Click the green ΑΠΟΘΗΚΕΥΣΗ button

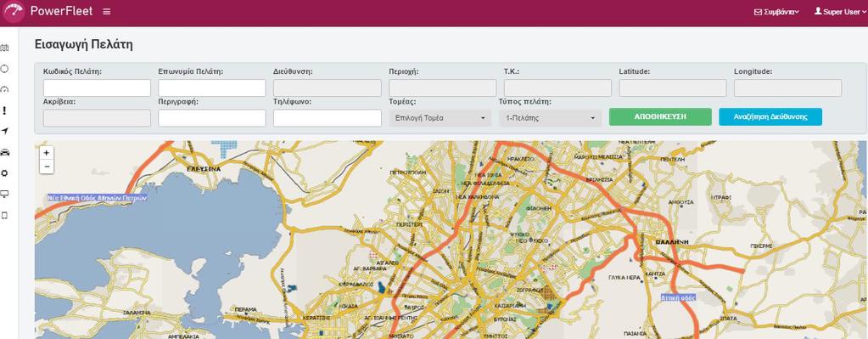(x=660, y=117)
